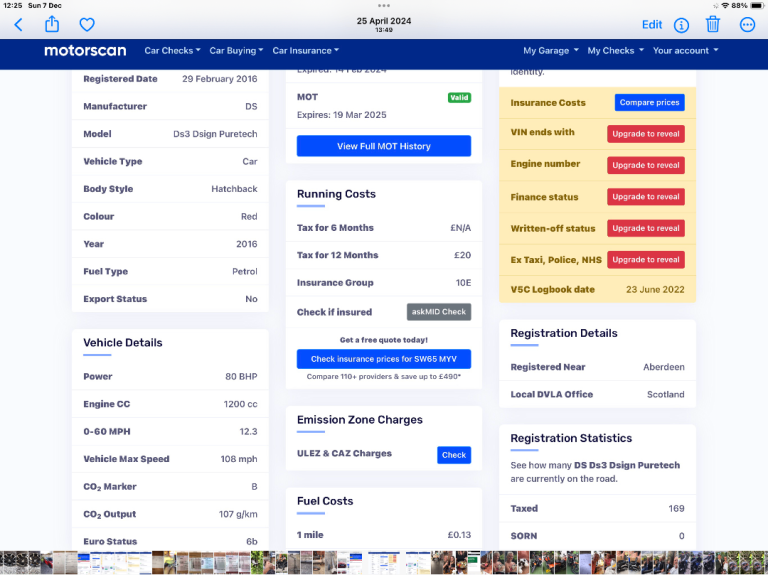Click Compare prices for Insurance Costs
The height and width of the screenshot is (575, 768).
[649, 103]
